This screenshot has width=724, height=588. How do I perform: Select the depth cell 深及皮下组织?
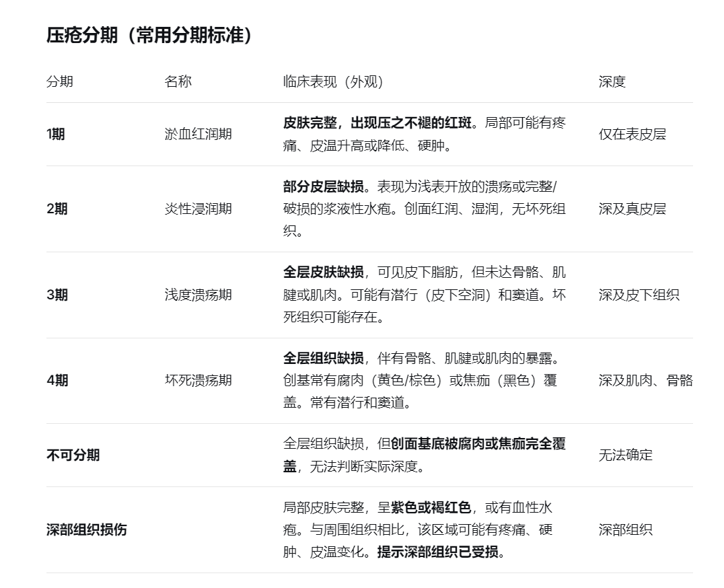click(639, 295)
